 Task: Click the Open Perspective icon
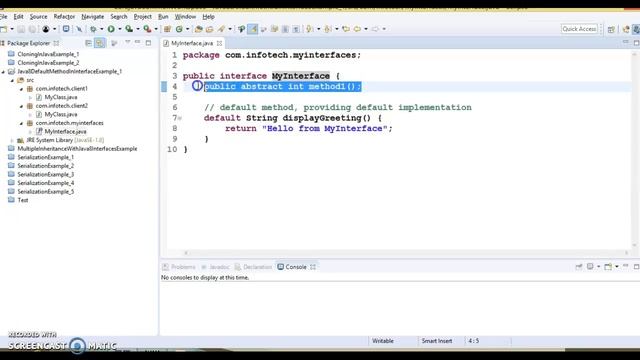tap(611, 29)
